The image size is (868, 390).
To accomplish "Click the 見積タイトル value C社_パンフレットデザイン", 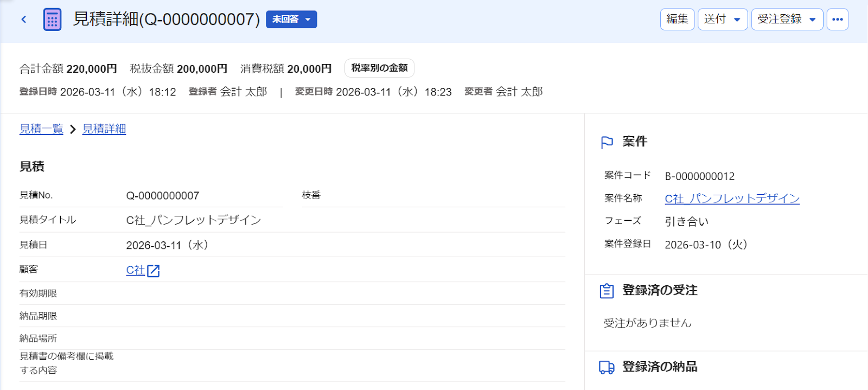I will (194, 220).
